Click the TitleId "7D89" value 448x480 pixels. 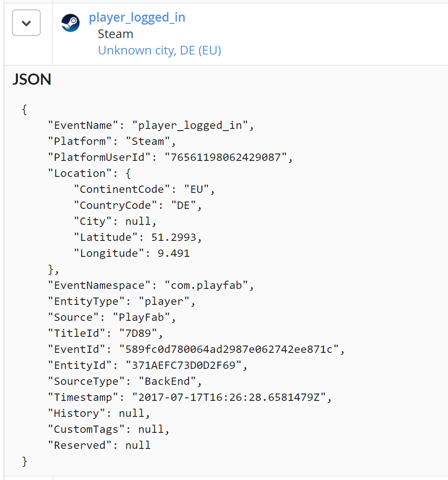click(x=138, y=333)
